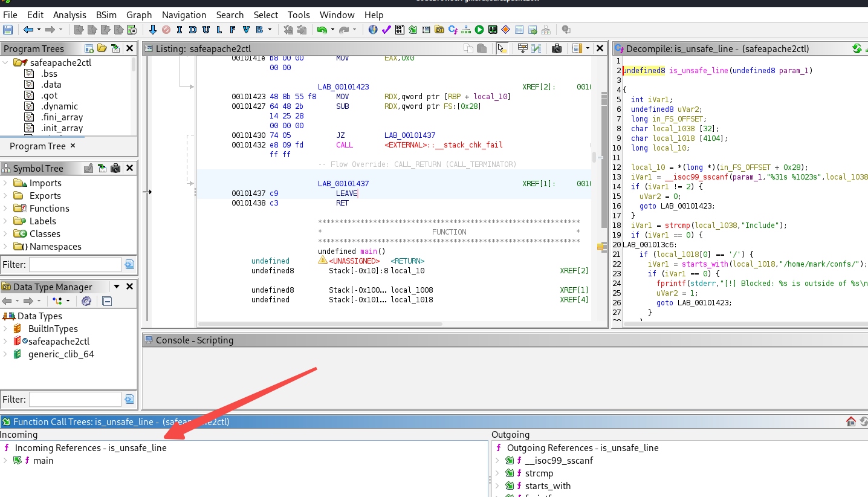Open the Window menu

coord(337,15)
